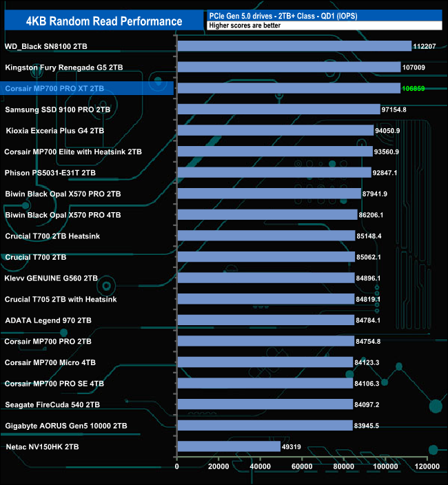
Task: Click the Netac NV150HK bar
Action: (x=229, y=446)
